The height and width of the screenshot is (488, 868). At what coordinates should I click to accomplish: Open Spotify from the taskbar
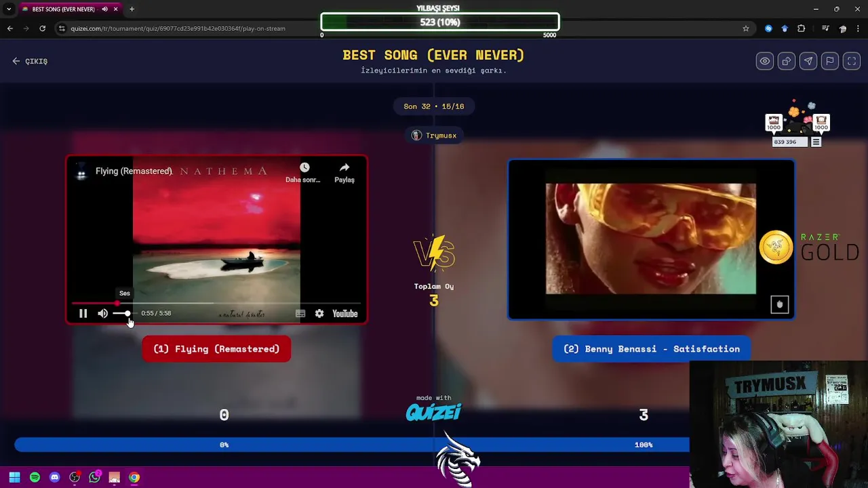click(x=35, y=477)
